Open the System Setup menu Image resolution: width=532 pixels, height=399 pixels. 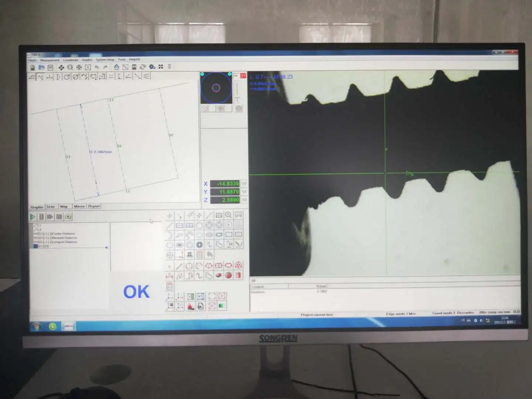105,59
